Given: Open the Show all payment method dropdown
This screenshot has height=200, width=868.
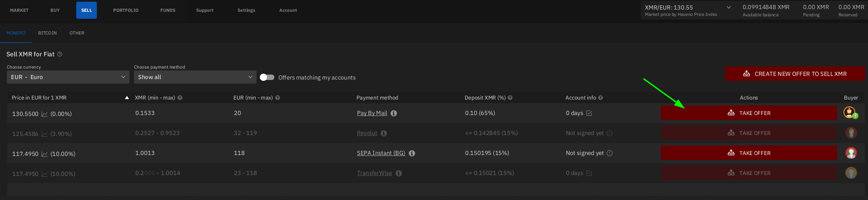Looking at the screenshot, I should (195, 77).
